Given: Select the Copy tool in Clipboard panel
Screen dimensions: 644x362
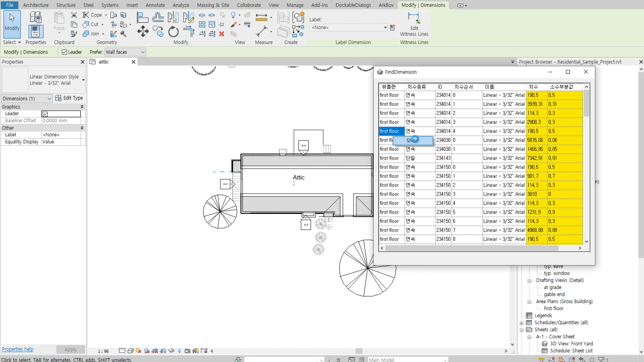Looking at the screenshot, I should tap(74, 24).
